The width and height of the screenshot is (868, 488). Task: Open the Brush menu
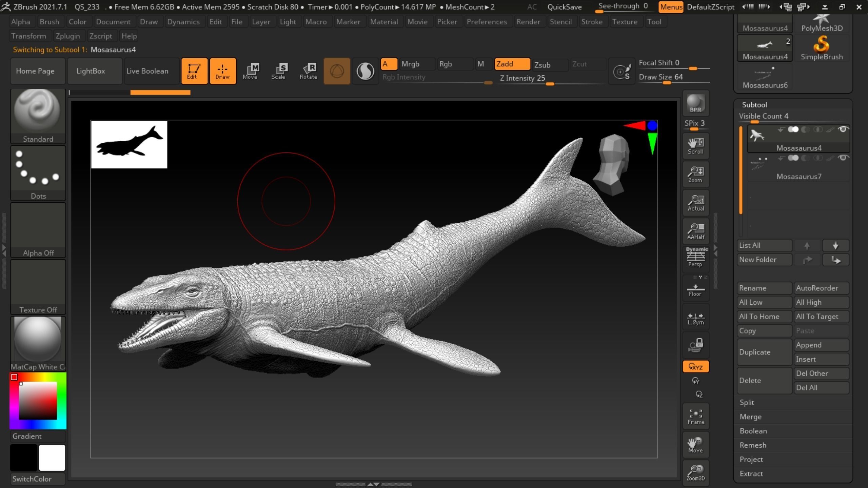[49, 22]
